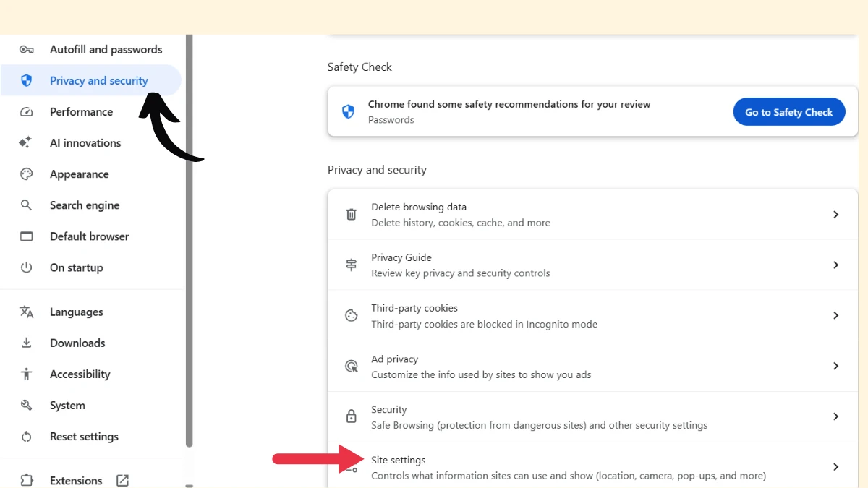This screenshot has width=868, height=488.
Task: Click the Accessibility person icon
Action: coord(27,374)
